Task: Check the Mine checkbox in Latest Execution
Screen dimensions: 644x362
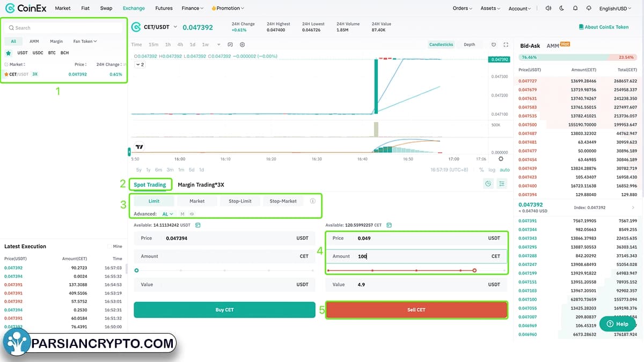Action: pyautogui.click(x=110, y=247)
